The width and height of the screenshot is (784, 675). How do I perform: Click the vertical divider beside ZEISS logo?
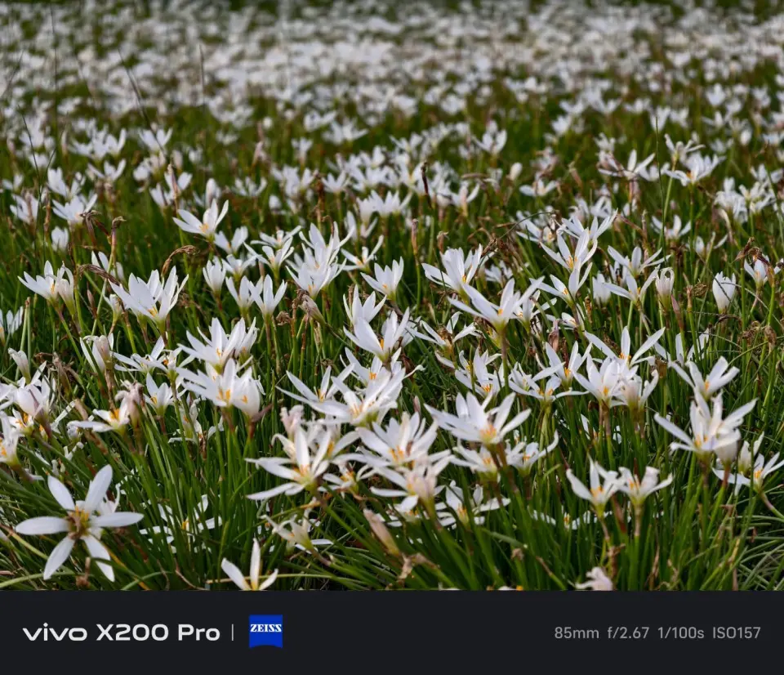[x=233, y=633]
